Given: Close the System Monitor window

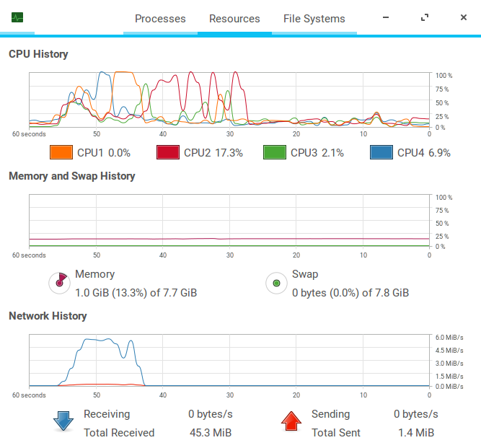Looking at the screenshot, I should [464, 17].
